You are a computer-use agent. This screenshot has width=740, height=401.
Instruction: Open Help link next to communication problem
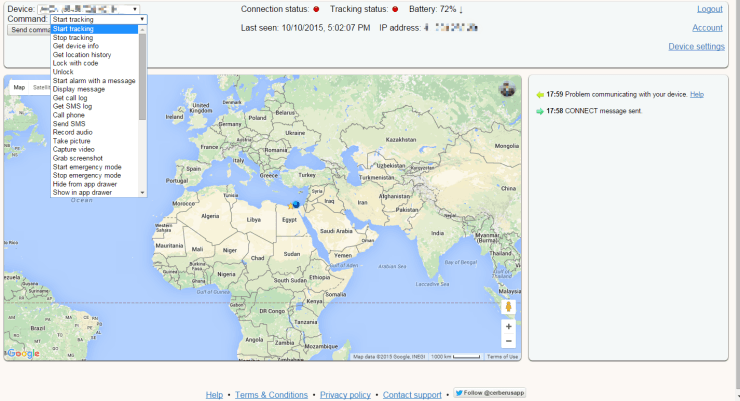pyautogui.click(x=697, y=94)
